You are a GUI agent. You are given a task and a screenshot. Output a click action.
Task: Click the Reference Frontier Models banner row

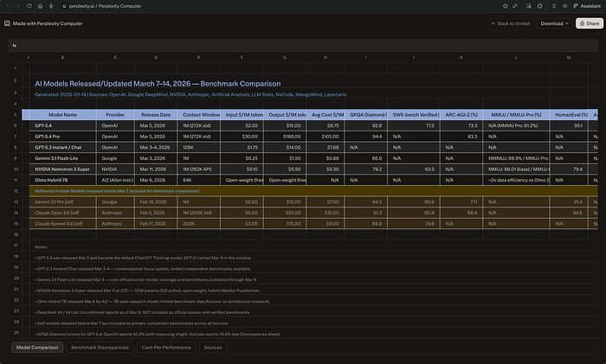click(x=313, y=191)
